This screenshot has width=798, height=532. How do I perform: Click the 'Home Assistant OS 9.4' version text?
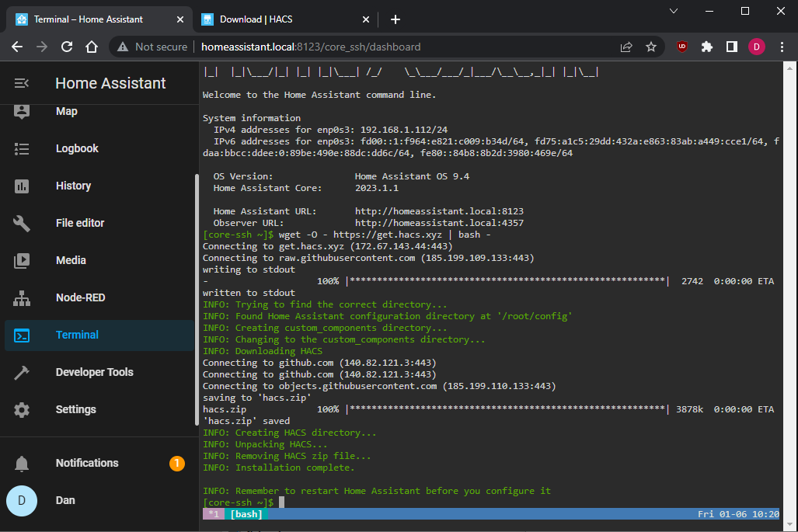413,176
